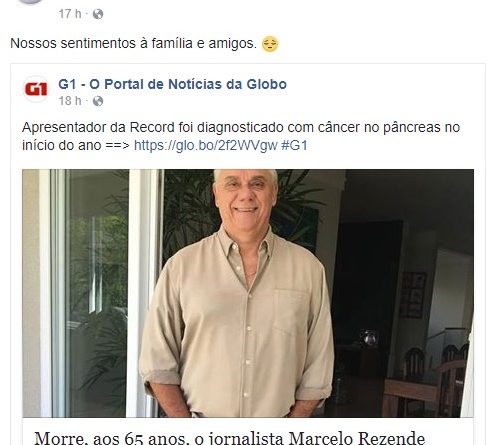This screenshot has height=445, width=489.
Task: Open the headline Morre, aos 65 anos article
Action: click(x=230, y=438)
